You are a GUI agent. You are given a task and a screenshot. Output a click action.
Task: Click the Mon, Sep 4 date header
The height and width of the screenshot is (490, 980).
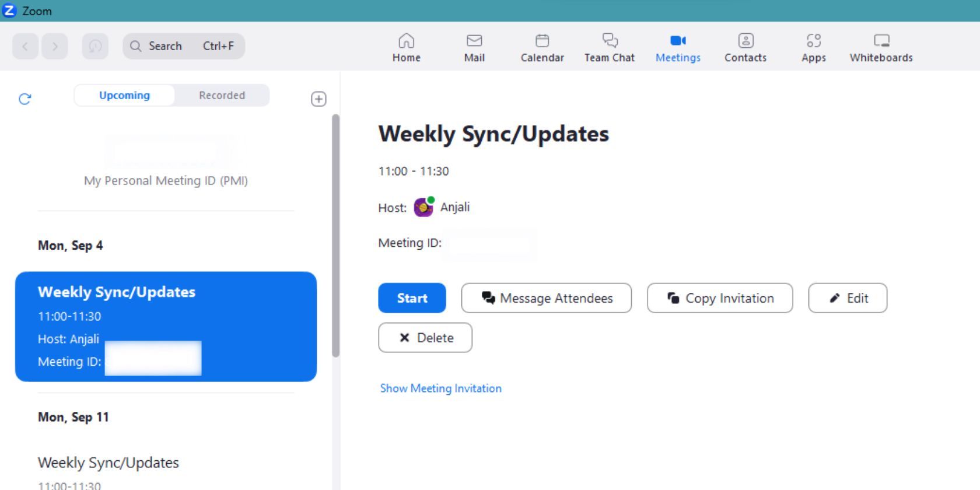[x=70, y=246]
